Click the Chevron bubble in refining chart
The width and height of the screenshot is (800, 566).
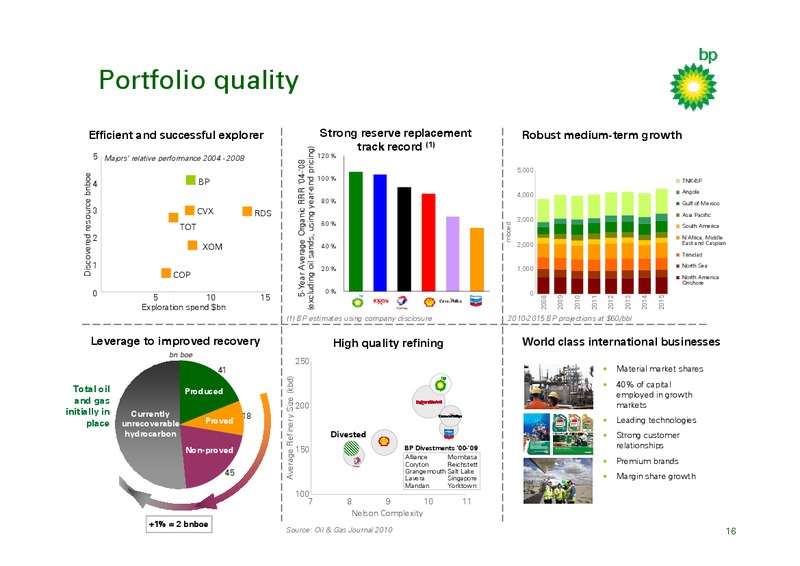pyautogui.click(x=448, y=431)
